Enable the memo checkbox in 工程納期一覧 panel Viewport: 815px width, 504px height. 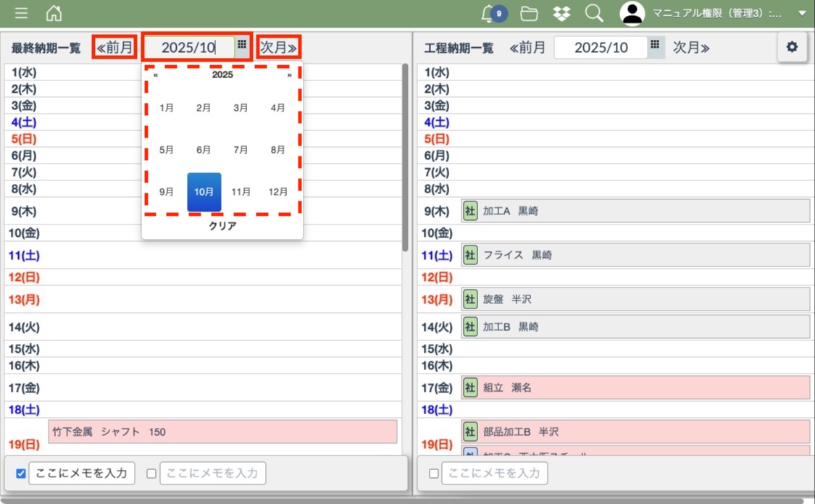pos(434,474)
